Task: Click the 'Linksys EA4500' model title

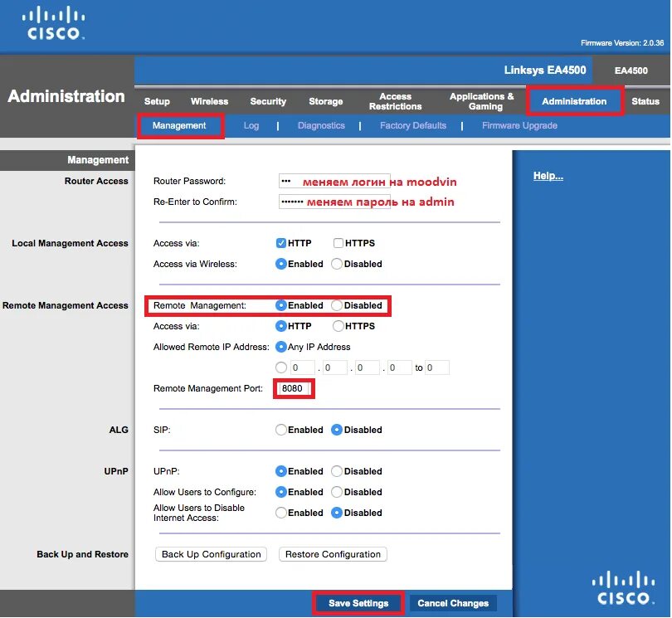Action: point(545,71)
